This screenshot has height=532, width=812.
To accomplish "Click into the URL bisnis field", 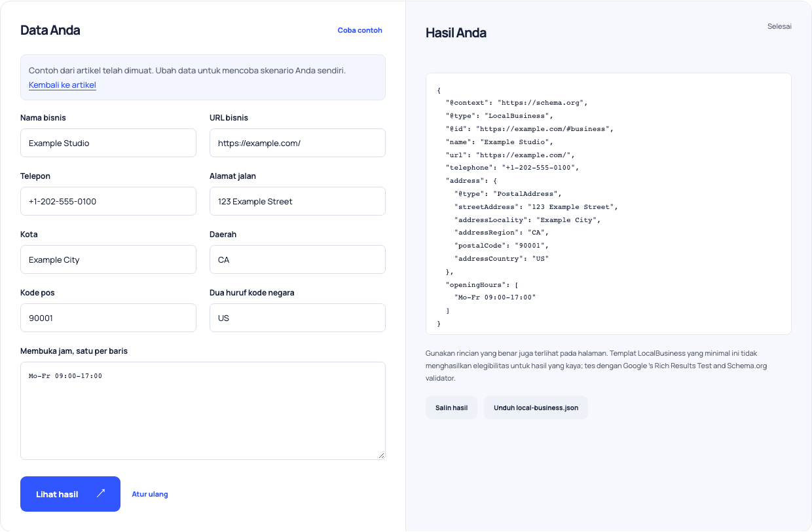I will pos(297,143).
